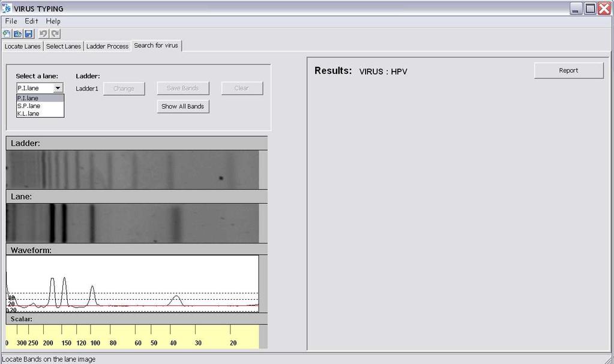Click the status bar 'Locate Bands on the lane image'
Viewport: 614px width, 364px height.
[x=49, y=359]
